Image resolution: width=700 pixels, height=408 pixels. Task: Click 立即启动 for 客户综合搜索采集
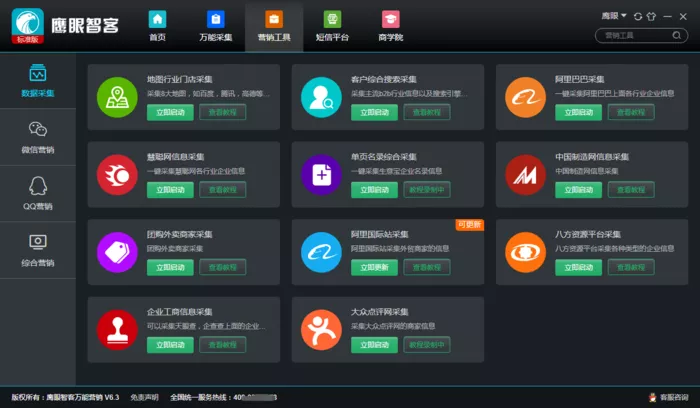374,112
